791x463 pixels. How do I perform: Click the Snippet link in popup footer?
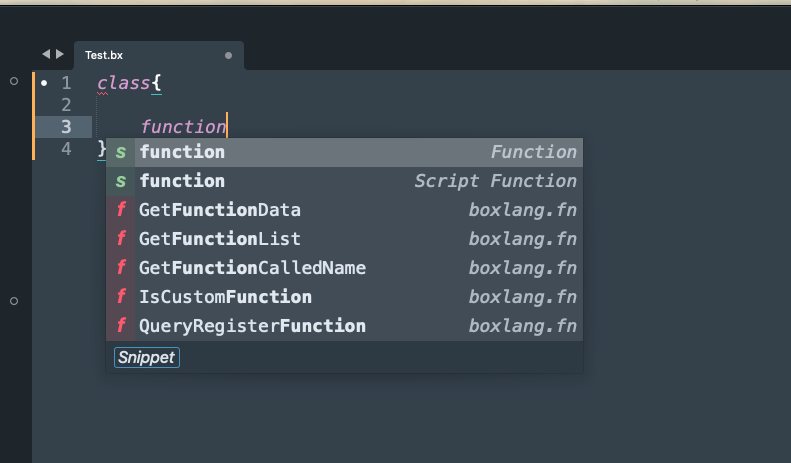[x=147, y=358]
